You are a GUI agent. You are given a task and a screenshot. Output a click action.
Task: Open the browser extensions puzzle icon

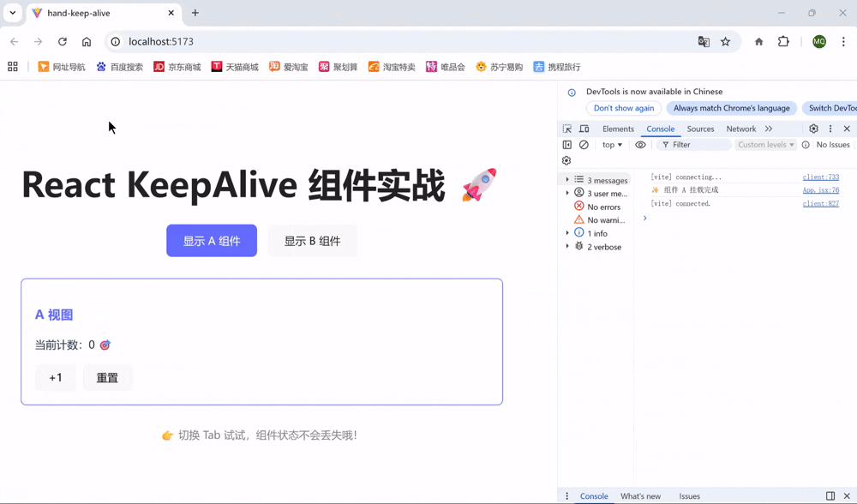click(782, 41)
